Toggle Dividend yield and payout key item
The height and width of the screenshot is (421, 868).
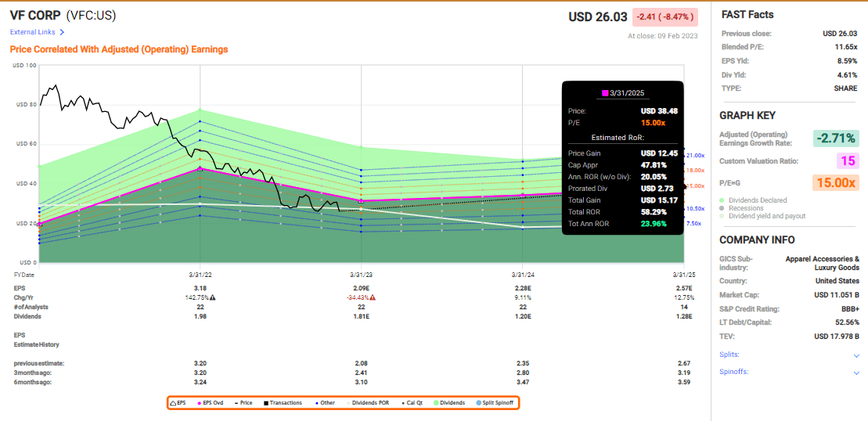[x=762, y=216]
